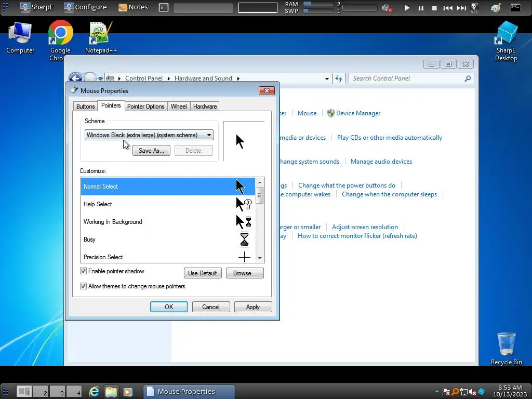532x399 pixels.
Task: Open the command prompt icon in top bar
Action: point(164,7)
